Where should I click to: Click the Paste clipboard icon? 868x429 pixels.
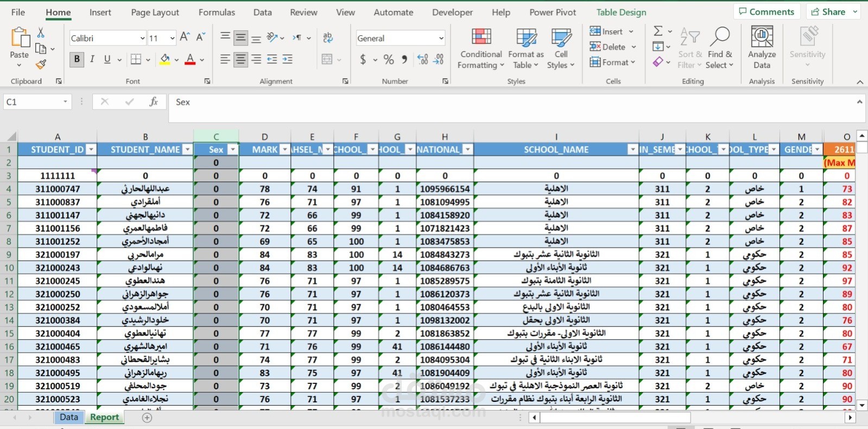point(20,38)
